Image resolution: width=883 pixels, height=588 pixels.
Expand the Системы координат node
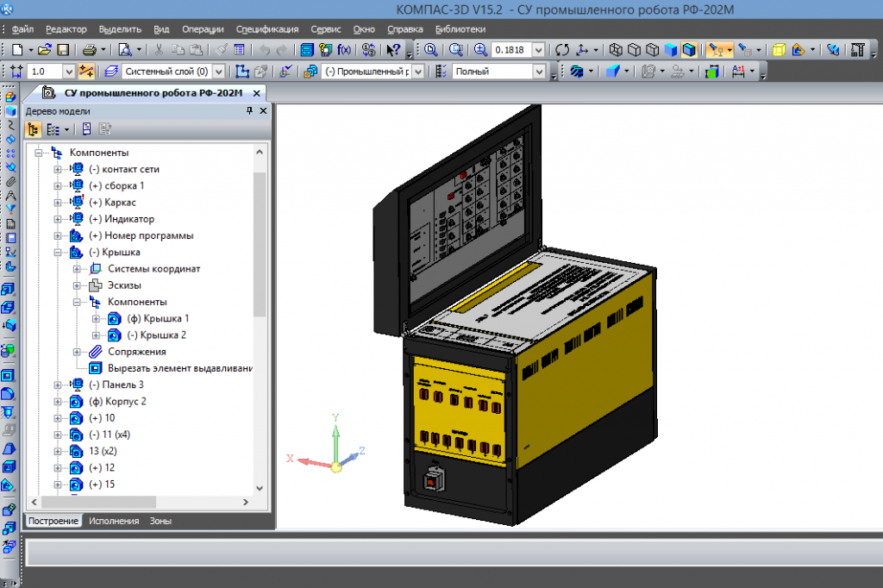pyautogui.click(x=77, y=269)
